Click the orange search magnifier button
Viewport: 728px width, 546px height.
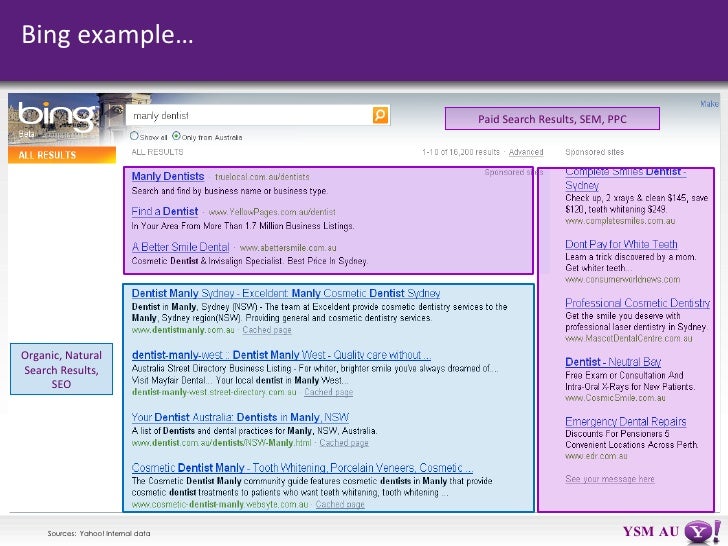[380, 115]
